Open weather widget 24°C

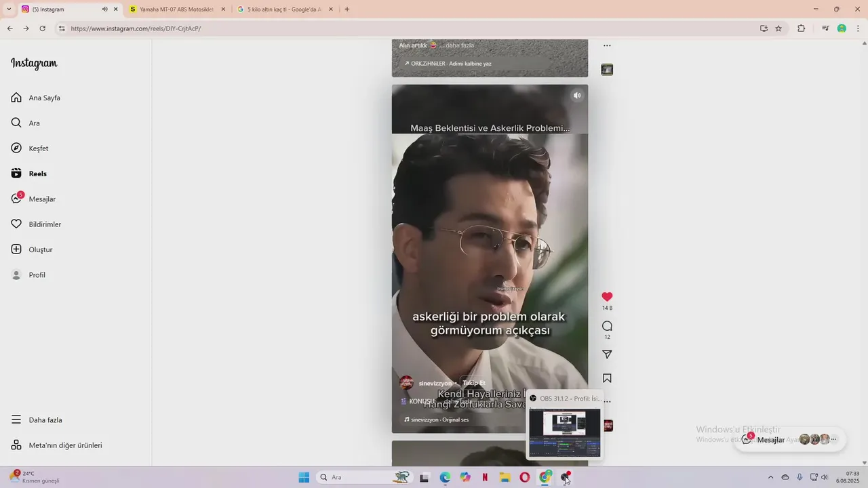(34, 477)
